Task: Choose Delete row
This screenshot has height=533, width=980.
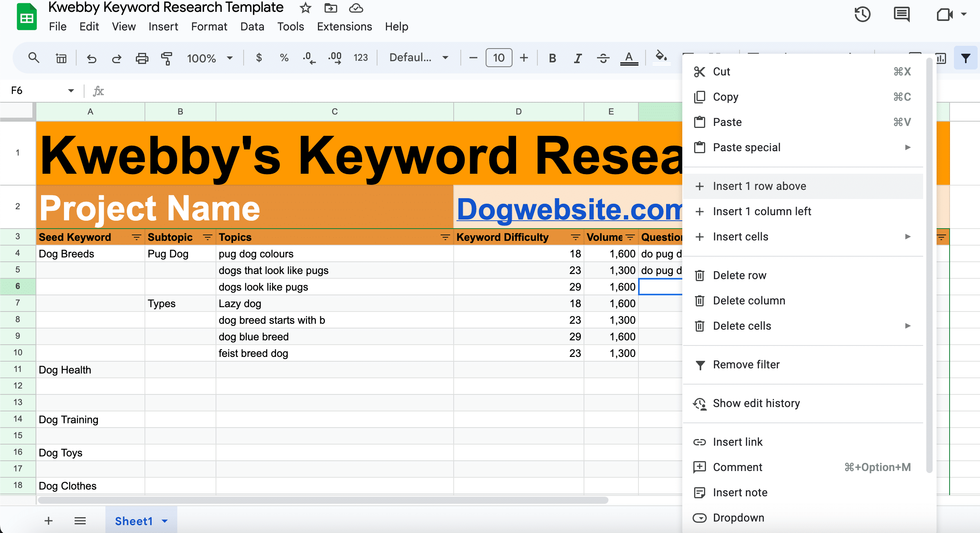Action: (x=803, y=275)
